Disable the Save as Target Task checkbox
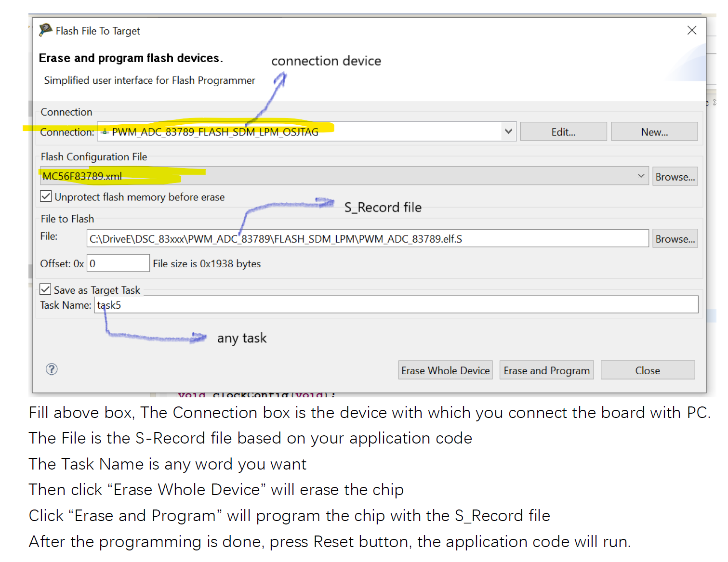Image resolution: width=728 pixels, height=562 pixels. (45, 289)
